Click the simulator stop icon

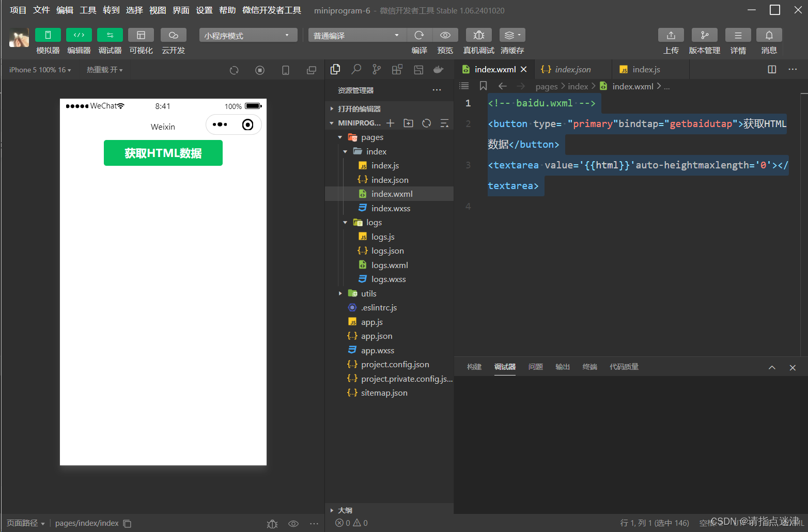point(260,70)
